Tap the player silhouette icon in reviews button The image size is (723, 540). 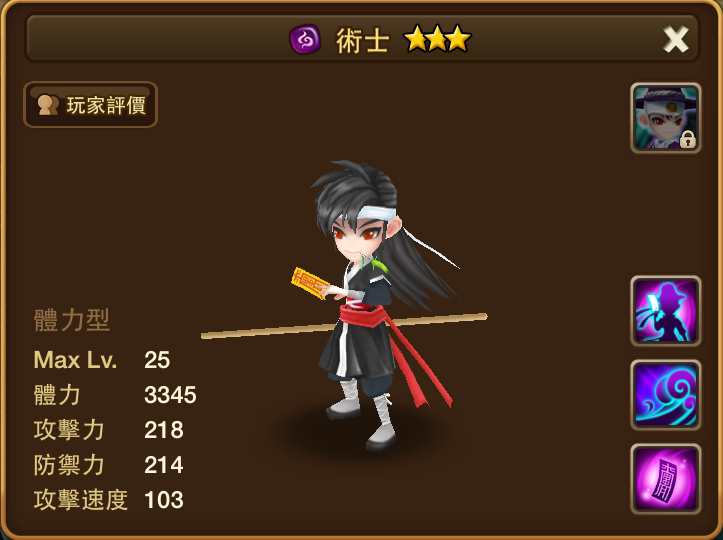[48, 105]
